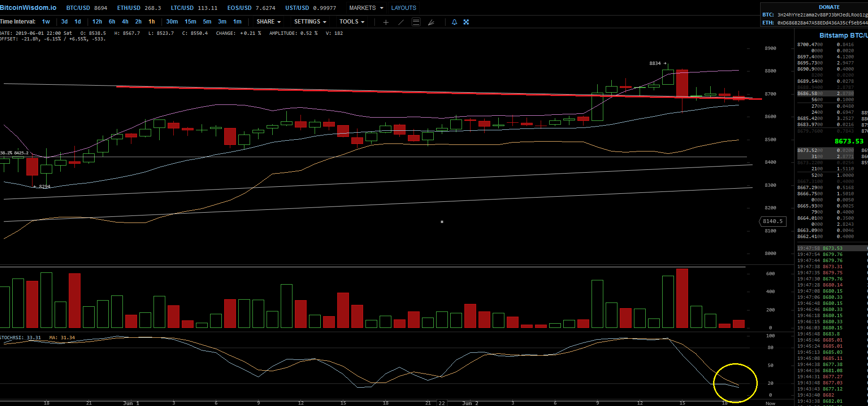Image resolution: width=868 pixels, height=406 pixels.
Task: Switch time interval to 4h
Action: [x=125, y=22]
